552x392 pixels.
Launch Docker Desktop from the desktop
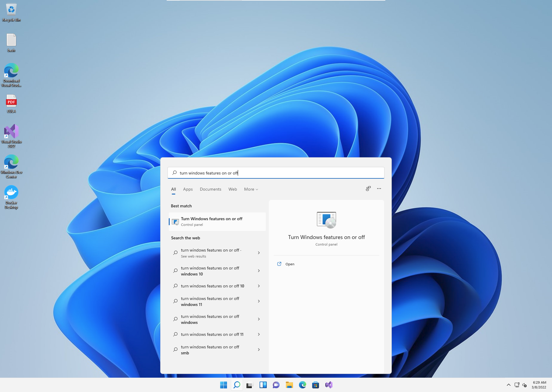pos(11,192)
